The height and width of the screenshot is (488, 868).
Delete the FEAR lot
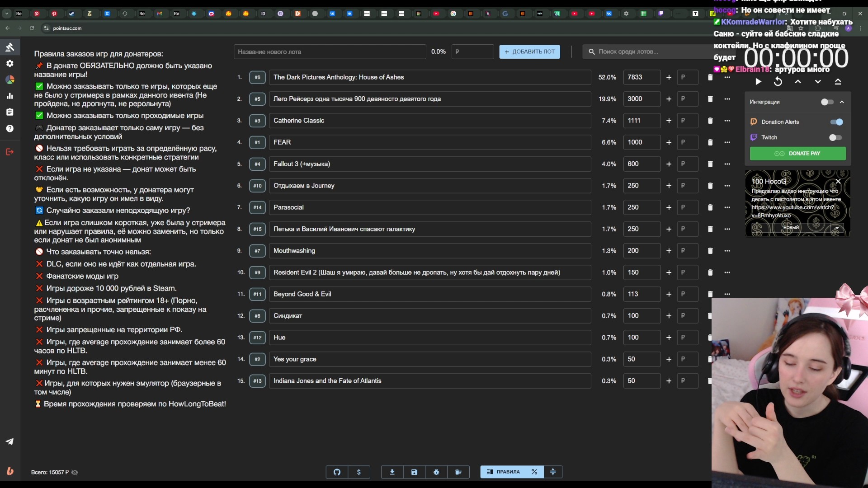710,142
